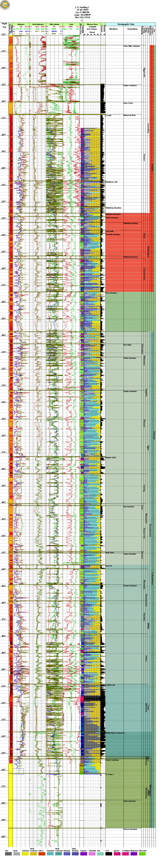This screenshot has height=868, width=164.
Task: Click the 'Hutchinson Salt' member label
Action: pyautogui.click(x=111, y=182)
